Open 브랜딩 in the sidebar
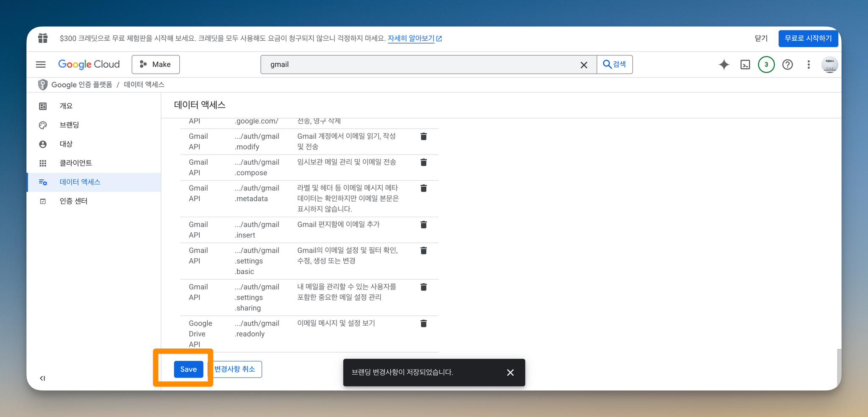Screen dimensions: 868x417 click(x=93, y=125)
